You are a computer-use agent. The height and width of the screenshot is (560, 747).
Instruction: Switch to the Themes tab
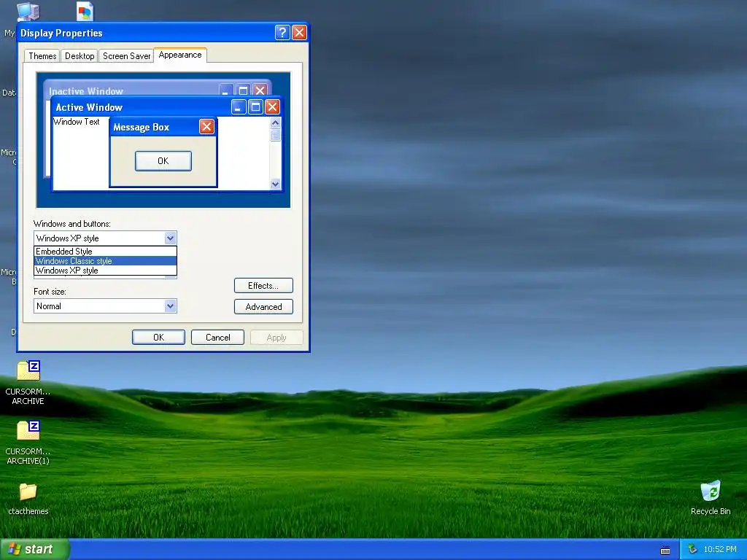[x=42, y=56]
